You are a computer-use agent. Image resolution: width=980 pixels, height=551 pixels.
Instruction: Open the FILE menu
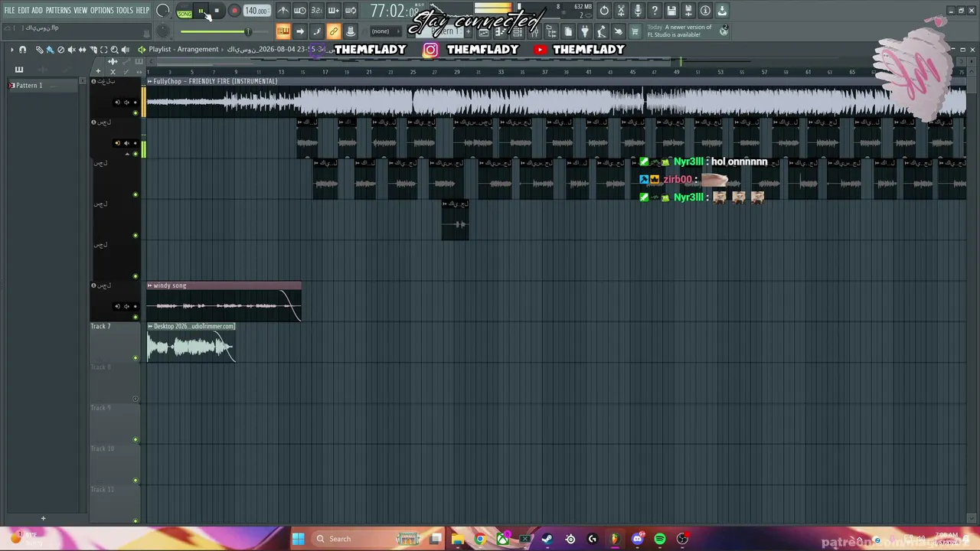(x=9, y=11)
